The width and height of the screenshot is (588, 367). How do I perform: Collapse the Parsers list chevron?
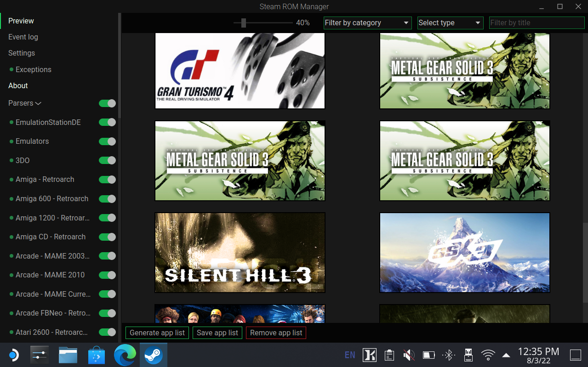[x=38, y=104]
